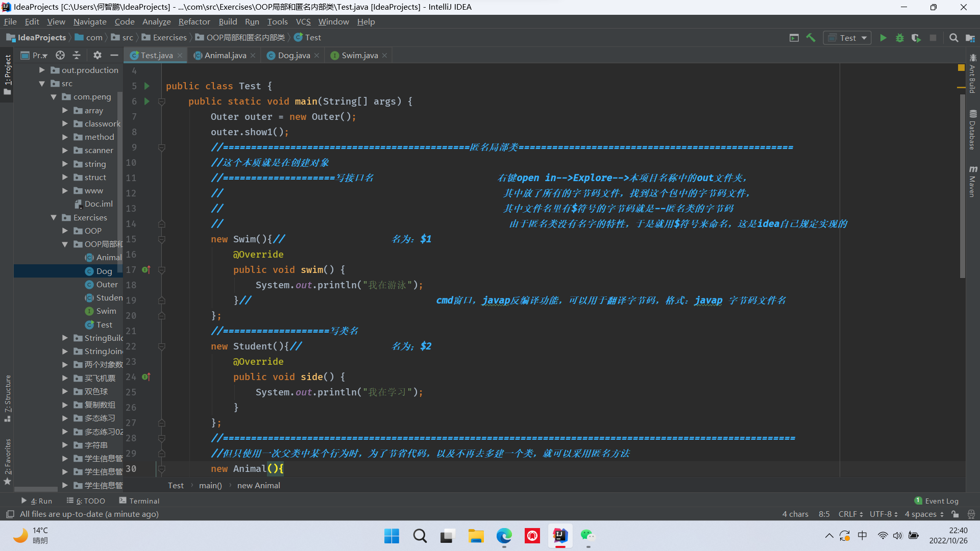This screenshot has width=980, height=551.
Task: Open the Terminal tool window button
Action: pyautogui.click(x=139, y=501)
